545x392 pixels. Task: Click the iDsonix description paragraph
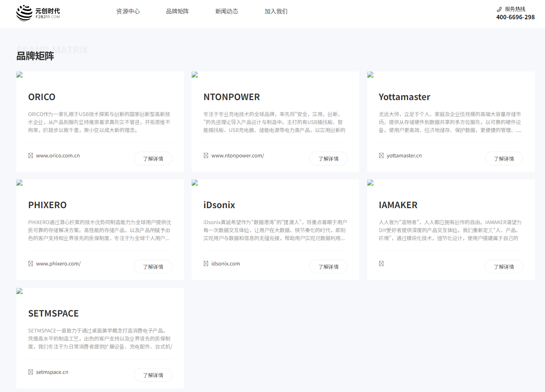[x=275, y=230]
